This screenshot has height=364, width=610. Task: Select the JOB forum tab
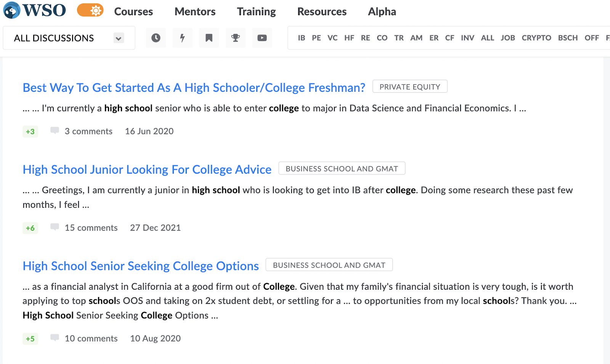[508, 38]
